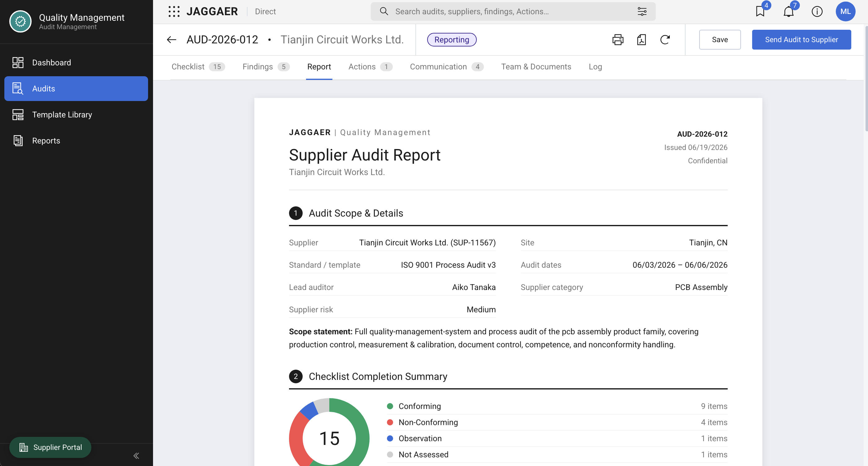This screenshot has height=466, width=868.
Task: Click the Supplier Portal building icon
Action: click(x=24, y=447)
